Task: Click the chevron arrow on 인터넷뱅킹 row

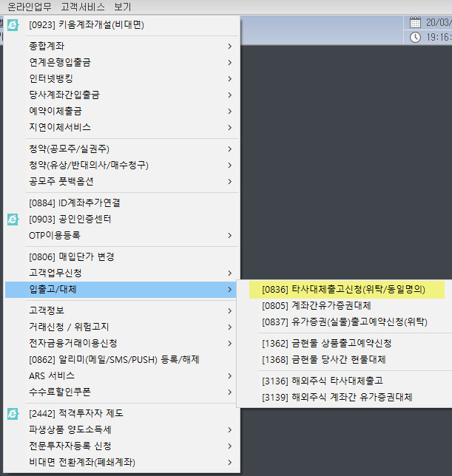Action: point(229,79)
